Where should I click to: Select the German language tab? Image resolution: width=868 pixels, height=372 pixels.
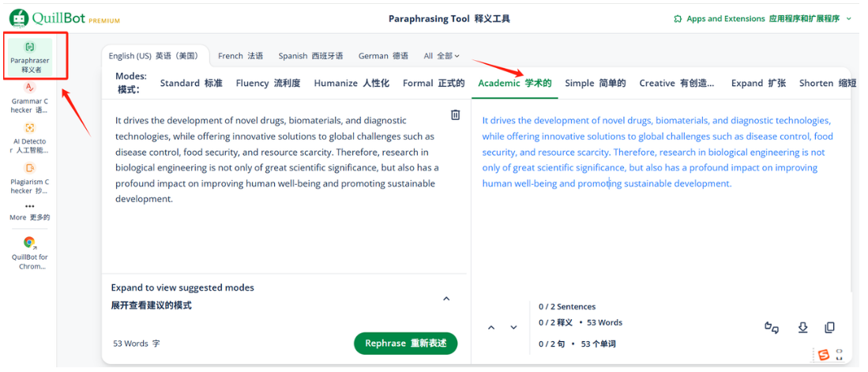tap(383, 56)
